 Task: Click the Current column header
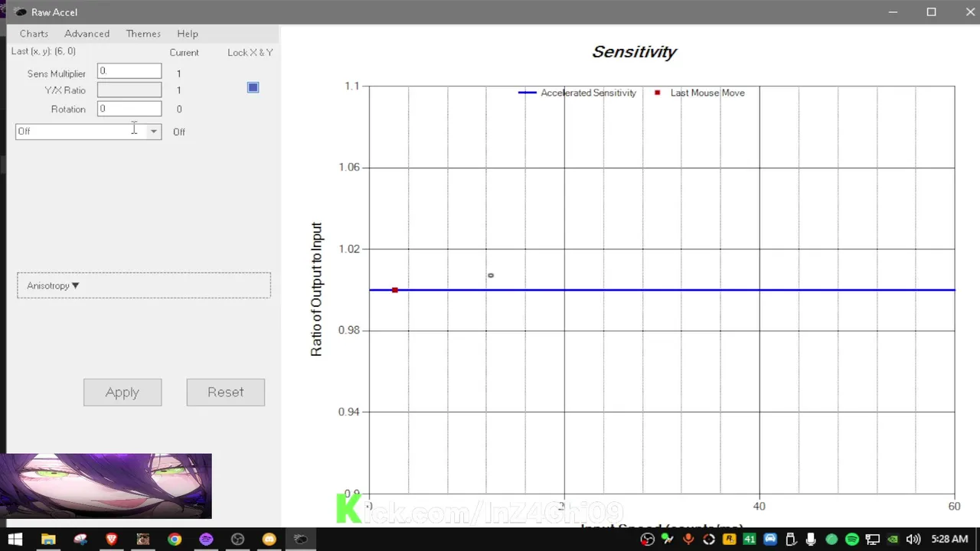point(184,53)
